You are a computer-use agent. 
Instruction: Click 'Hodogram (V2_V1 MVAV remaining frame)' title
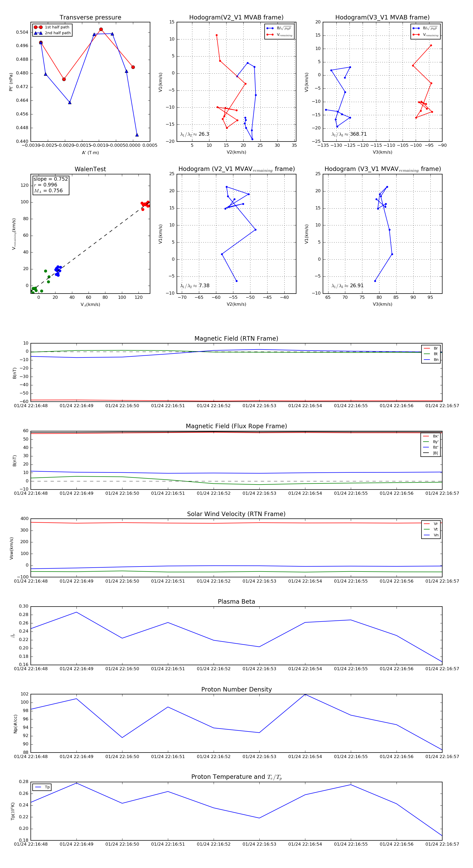click(236, 169)
